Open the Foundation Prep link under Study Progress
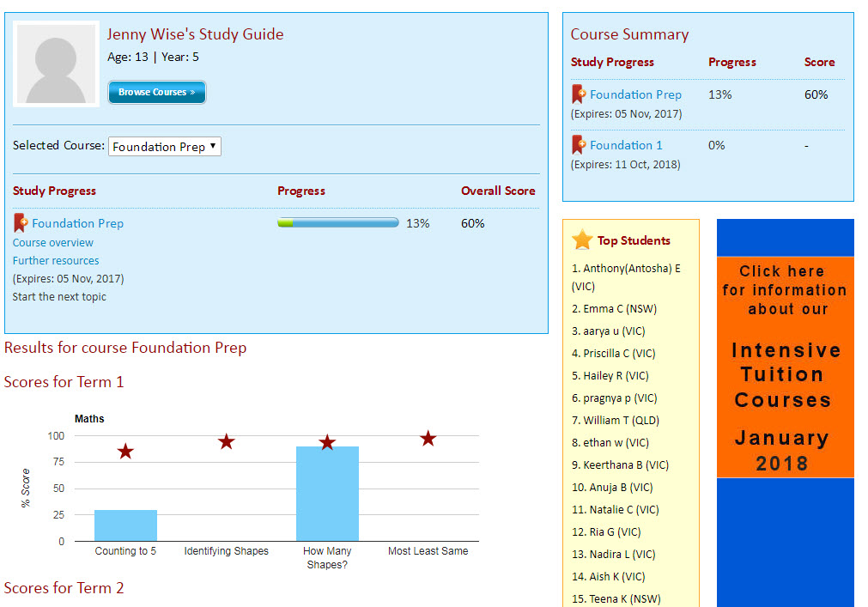The image size is (868, 607). (77, 223)
